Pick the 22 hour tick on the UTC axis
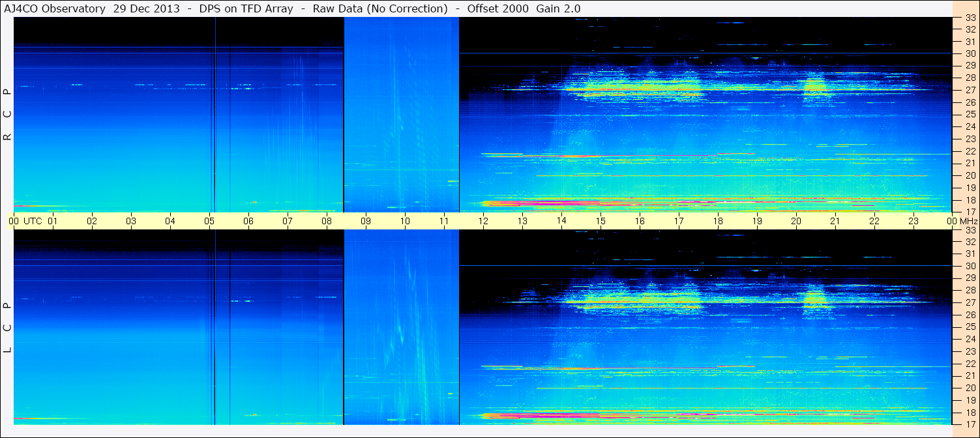 (x=874, y=221)
